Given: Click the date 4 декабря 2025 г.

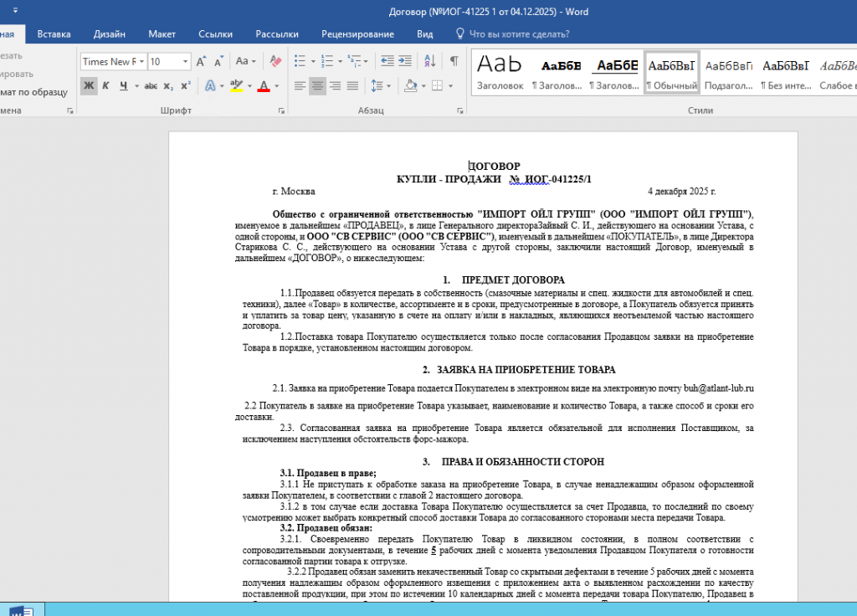Looking at the screenshot, I should 681,192.
